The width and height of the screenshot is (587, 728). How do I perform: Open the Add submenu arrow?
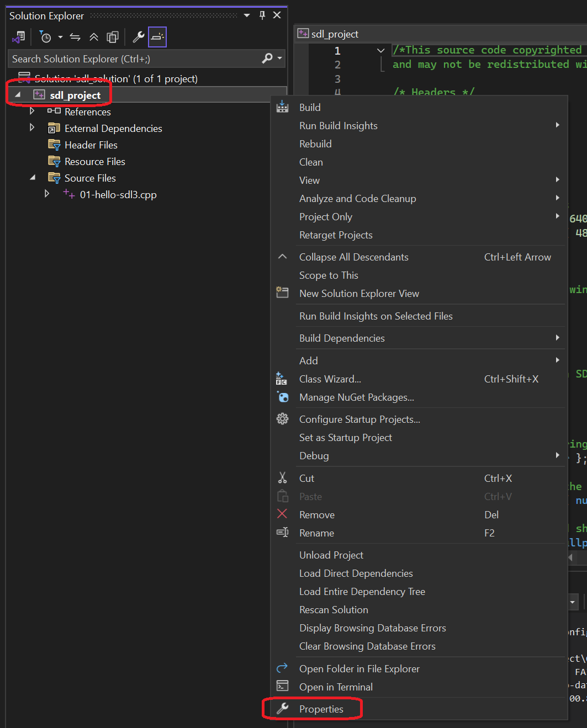[x=557, y=360]
